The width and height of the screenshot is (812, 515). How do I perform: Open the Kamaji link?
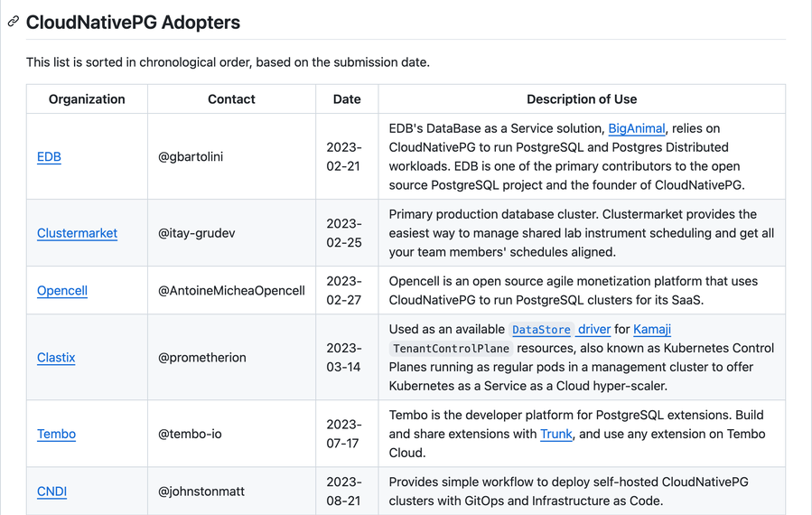[x=652, y=330]
